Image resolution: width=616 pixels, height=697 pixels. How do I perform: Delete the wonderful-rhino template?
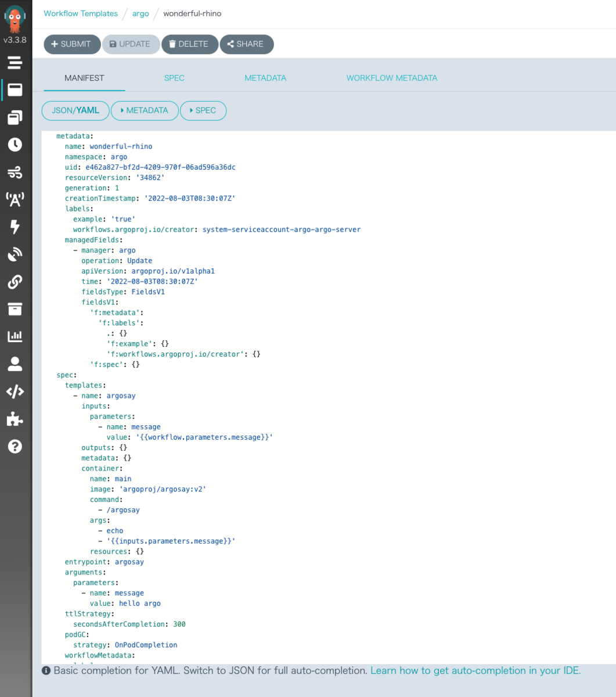click(x=190, y=44)
